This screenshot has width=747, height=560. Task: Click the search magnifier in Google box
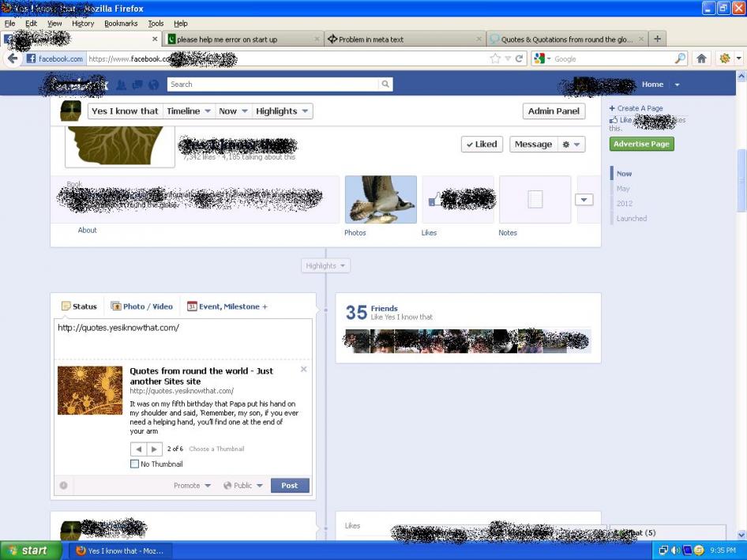[x=681, y=58]
